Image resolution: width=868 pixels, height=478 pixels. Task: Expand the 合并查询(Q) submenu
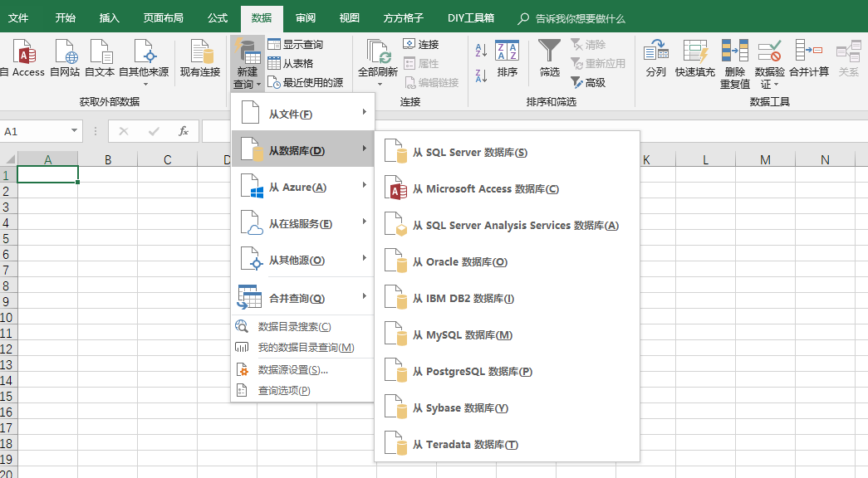303,296
